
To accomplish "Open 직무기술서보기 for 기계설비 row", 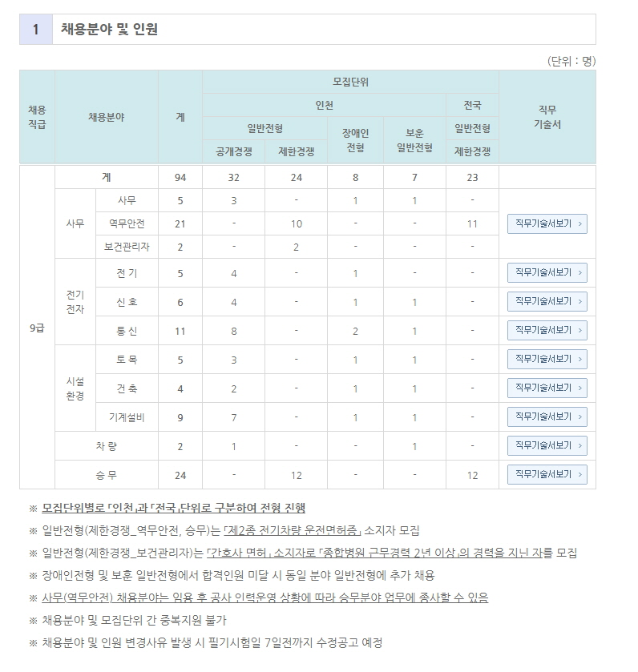I will pos(547,417).
